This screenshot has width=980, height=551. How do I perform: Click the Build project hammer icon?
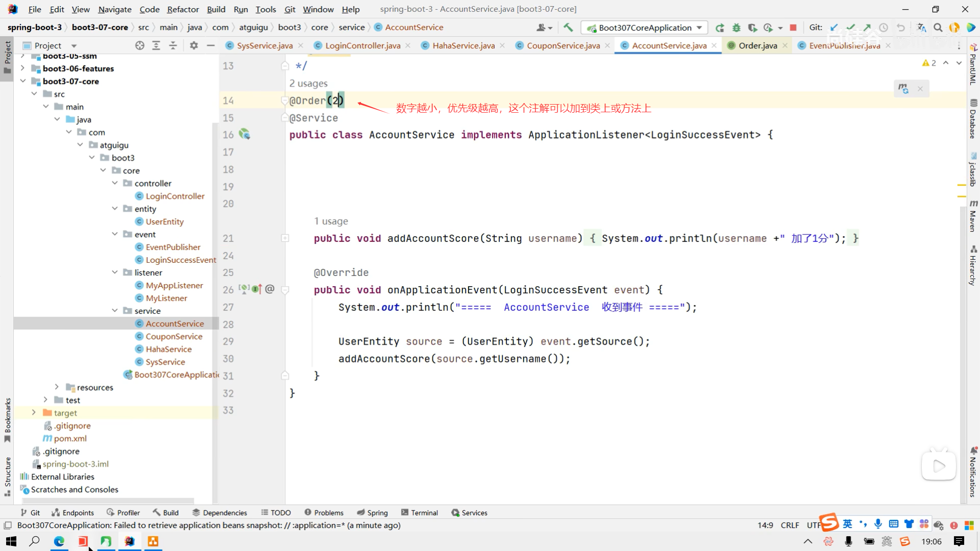click(x=568, y=28)
